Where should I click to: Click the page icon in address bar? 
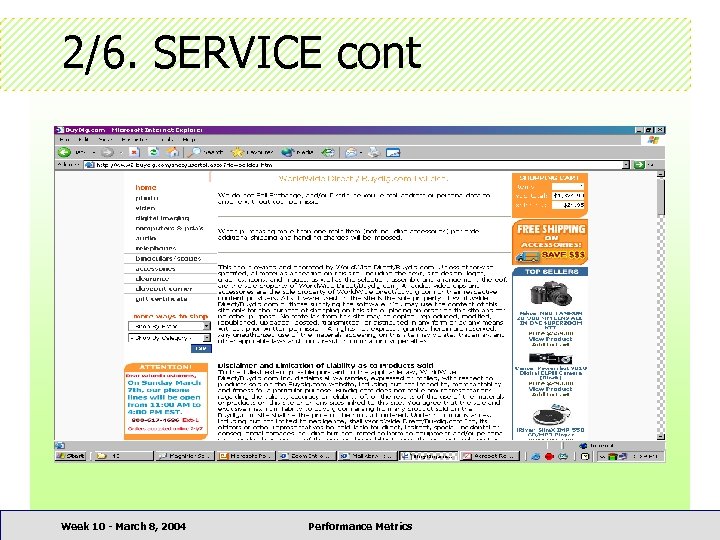[90, 165]
